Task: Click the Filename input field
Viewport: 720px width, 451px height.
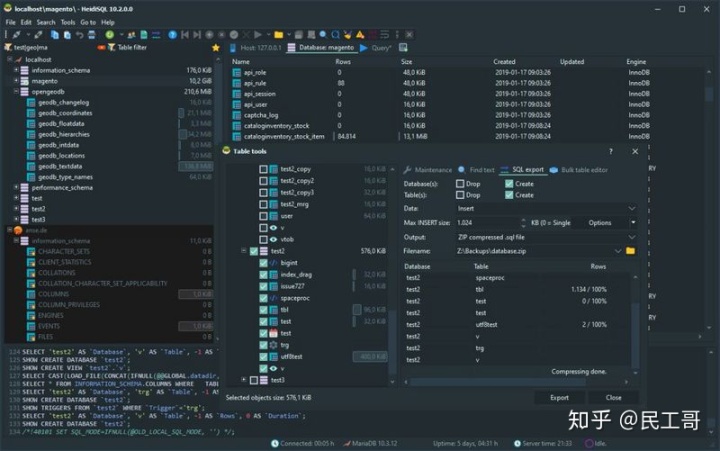Action: [534, 251]
